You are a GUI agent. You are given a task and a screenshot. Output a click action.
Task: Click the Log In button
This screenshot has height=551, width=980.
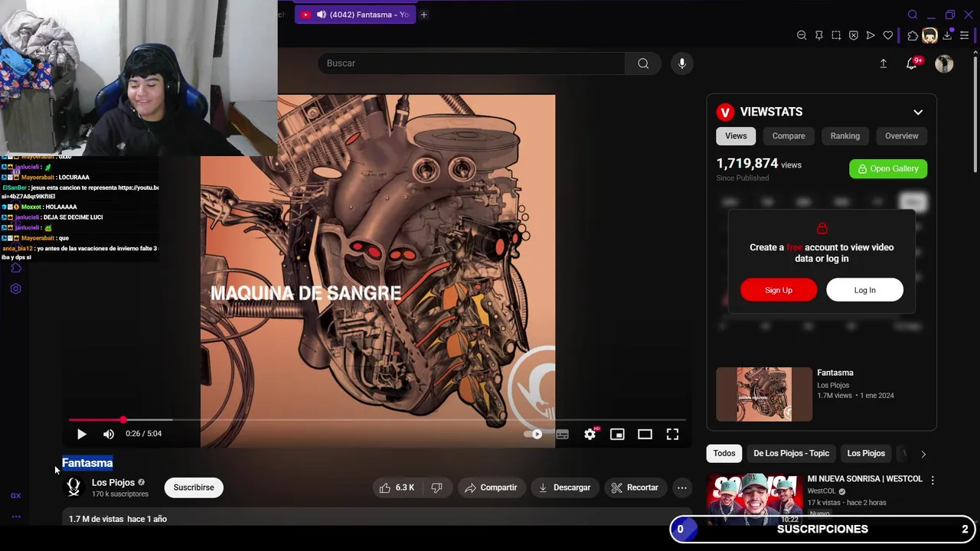[864, 290]
